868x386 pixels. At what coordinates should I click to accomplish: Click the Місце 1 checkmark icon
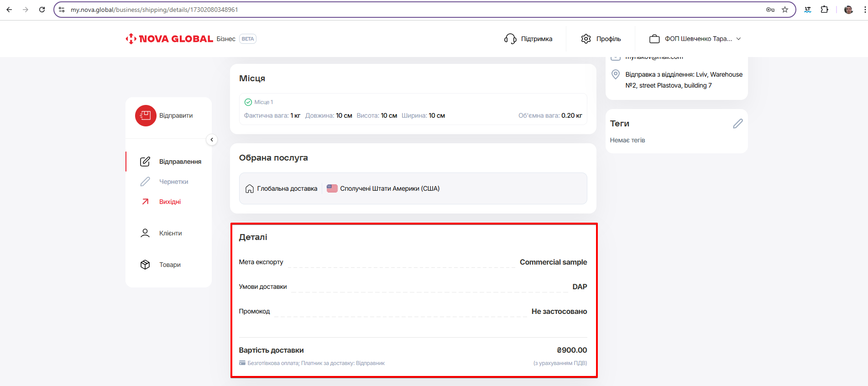pyautogui.click(x=248, y=102)
